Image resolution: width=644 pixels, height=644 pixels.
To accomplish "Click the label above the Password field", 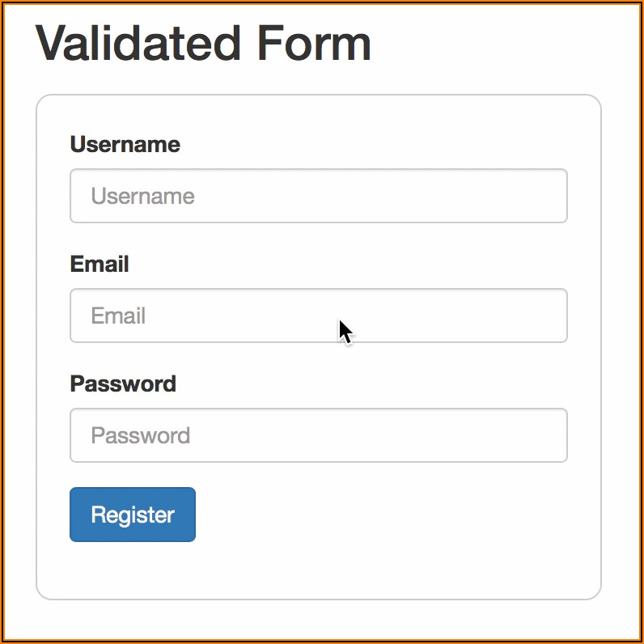I will click(x=123, y=383).
